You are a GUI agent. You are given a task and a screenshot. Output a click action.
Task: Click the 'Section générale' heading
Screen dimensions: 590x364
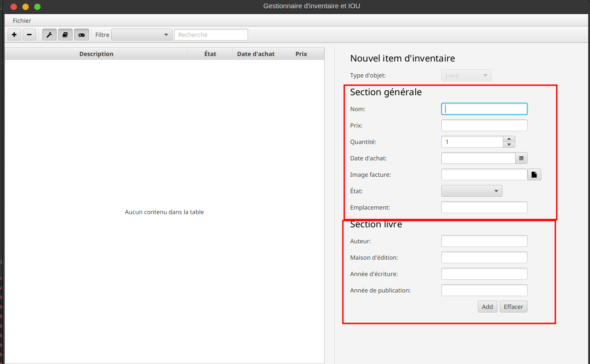tap(386, 92)
